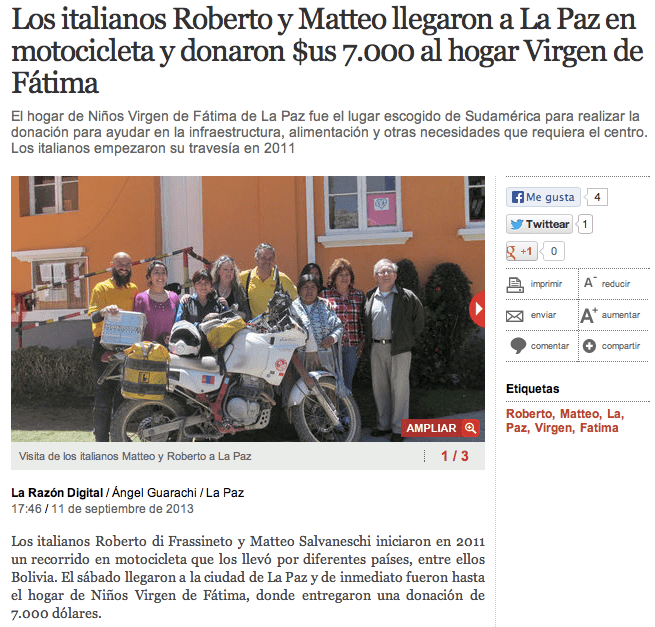
Task: Click the speech bubble comentar icon
Action: click(518, 346)
